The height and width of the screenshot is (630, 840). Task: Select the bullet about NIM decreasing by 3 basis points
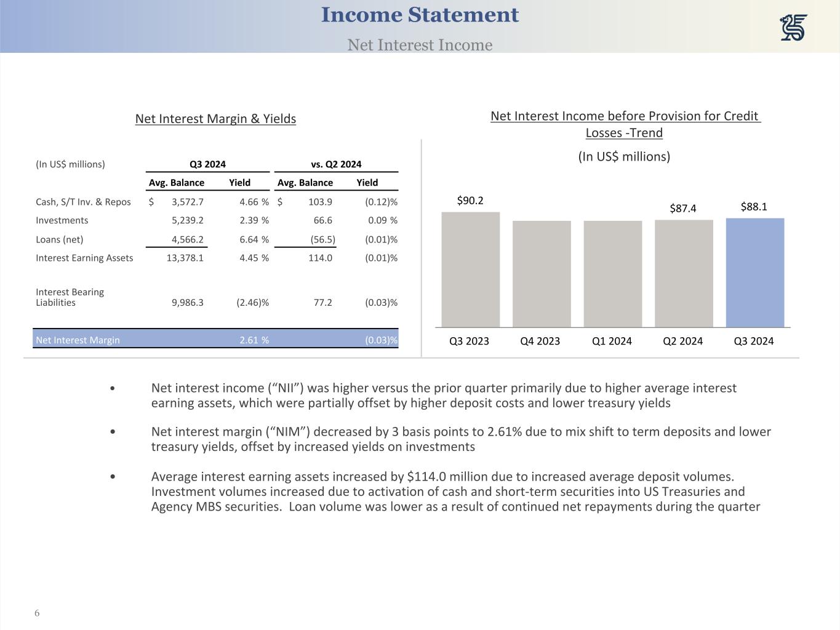pyautogui.click(x=461, y=439)
